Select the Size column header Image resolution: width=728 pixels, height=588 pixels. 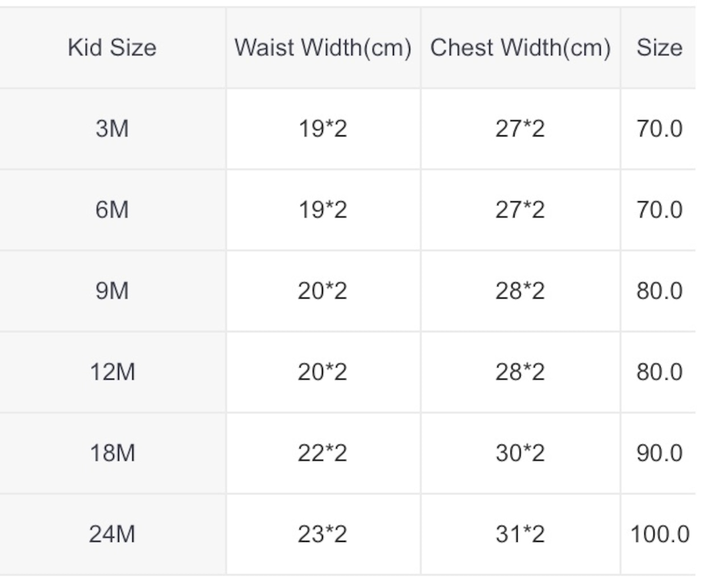[659, 48]
